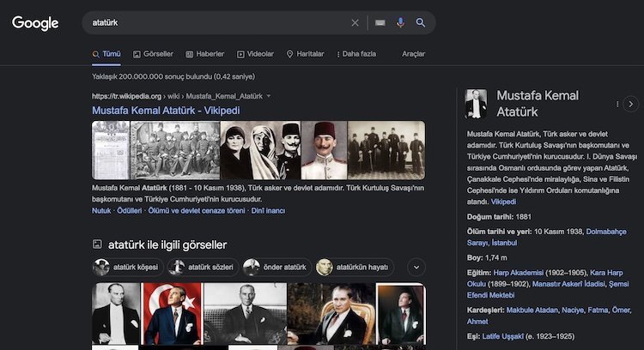Click knowledge panel Atatürk thumbnail
644x350 pixels.
pyautogui.click(x=476, y=104)
